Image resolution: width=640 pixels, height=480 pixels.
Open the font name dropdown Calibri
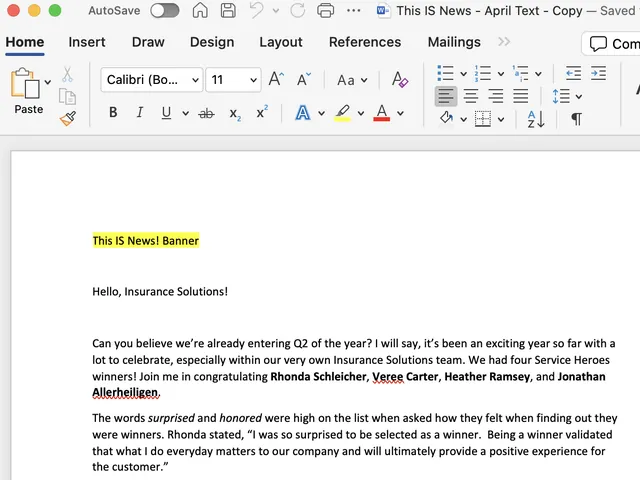151,80
